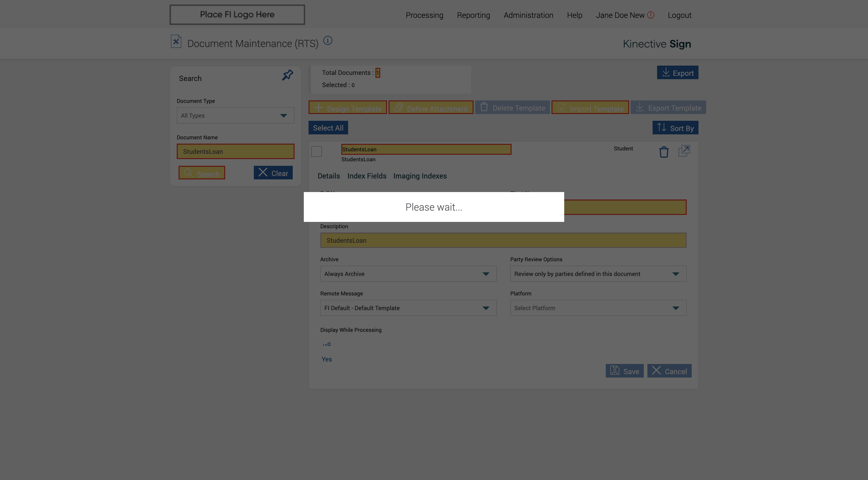Open the Document Type dropdown
This screenshot has width=868, height=480.
pyautogui.click(x=235, y=116)
